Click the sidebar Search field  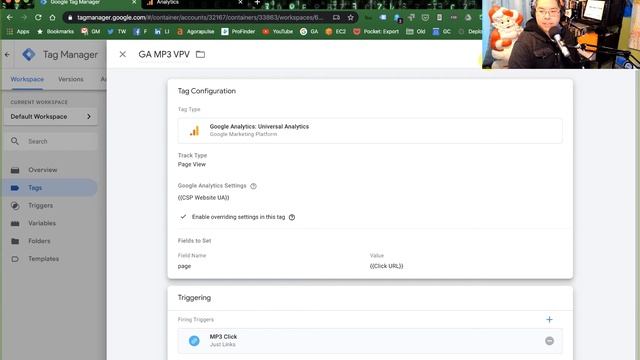[x=51, y=141]
